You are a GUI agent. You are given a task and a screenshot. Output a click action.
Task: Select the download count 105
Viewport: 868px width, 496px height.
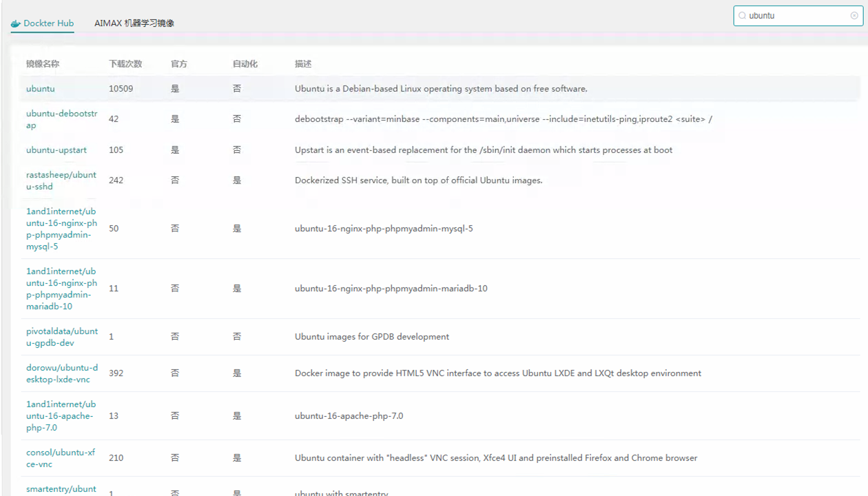click(x=116, y=150)
